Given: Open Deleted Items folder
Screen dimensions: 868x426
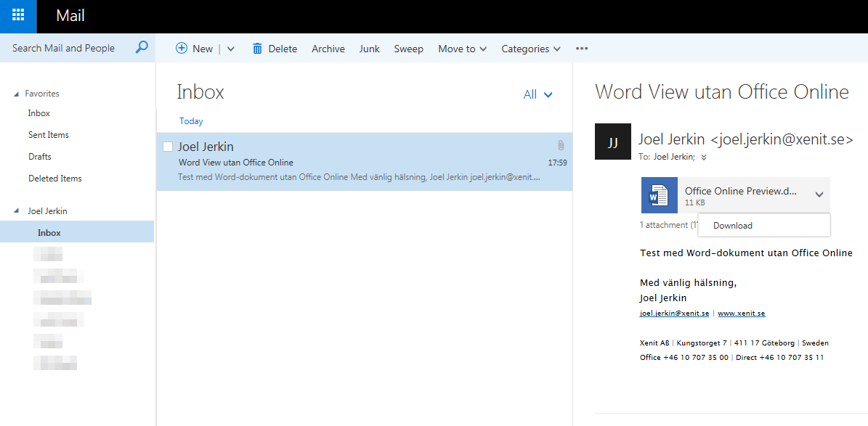Looking at the screenshot, I should coord(54,178).
